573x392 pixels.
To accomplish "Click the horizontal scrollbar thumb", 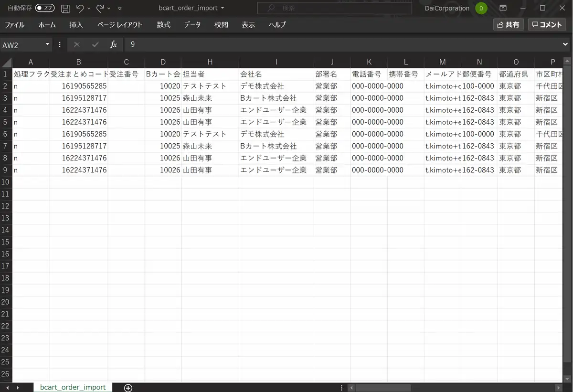I will 384,388.
